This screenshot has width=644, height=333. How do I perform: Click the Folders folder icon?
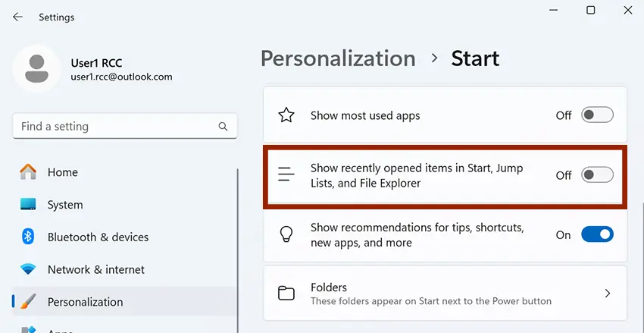click(286, 293)
